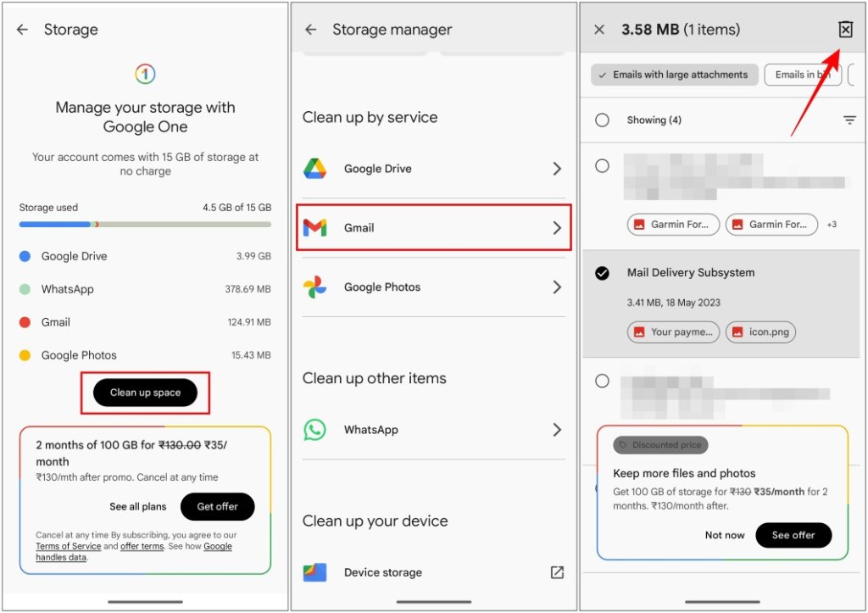Screen dimensions: 868x613
Task: Tap the yellow Google Photos legend dot
Action: 25,355
